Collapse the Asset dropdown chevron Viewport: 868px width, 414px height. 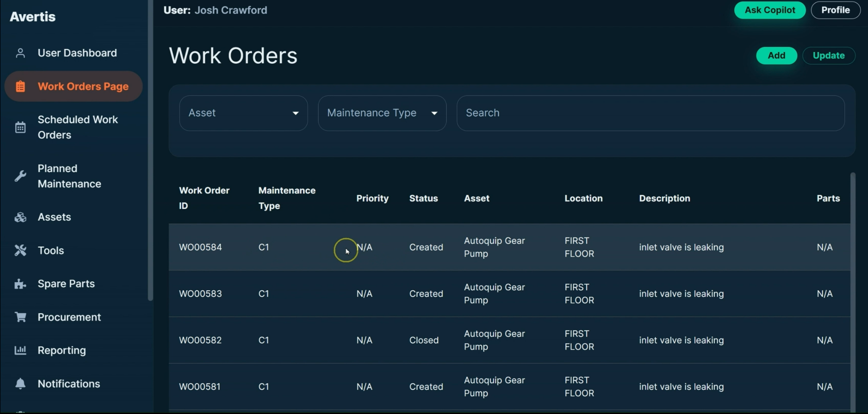(296, 113)
